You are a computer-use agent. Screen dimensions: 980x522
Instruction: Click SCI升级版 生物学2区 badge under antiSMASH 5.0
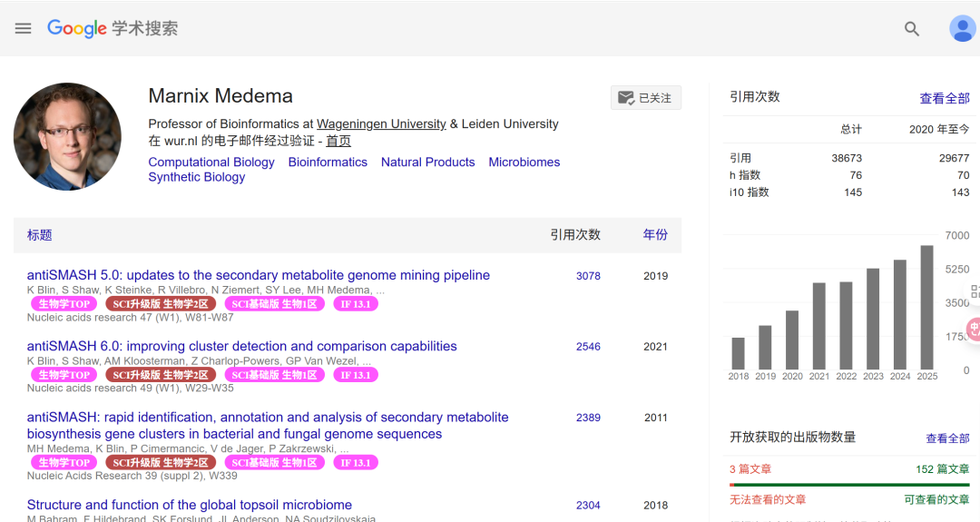[161, 304]
